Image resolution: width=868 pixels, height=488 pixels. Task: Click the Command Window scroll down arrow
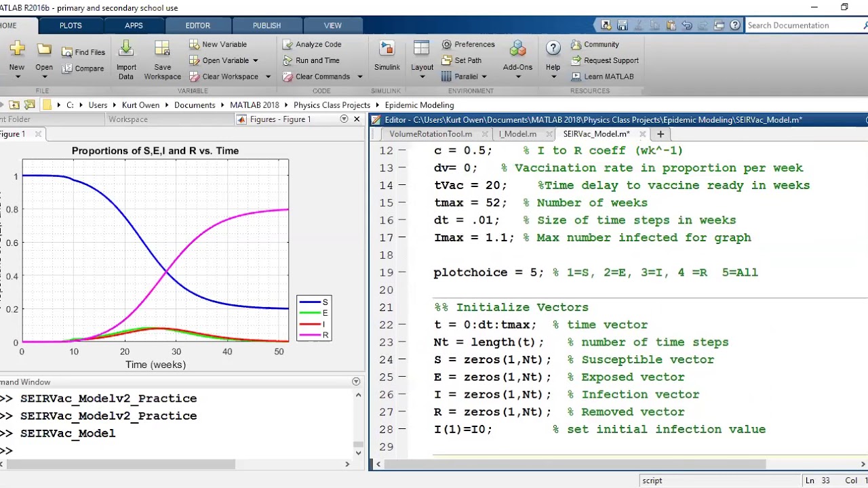pos(358,452)
